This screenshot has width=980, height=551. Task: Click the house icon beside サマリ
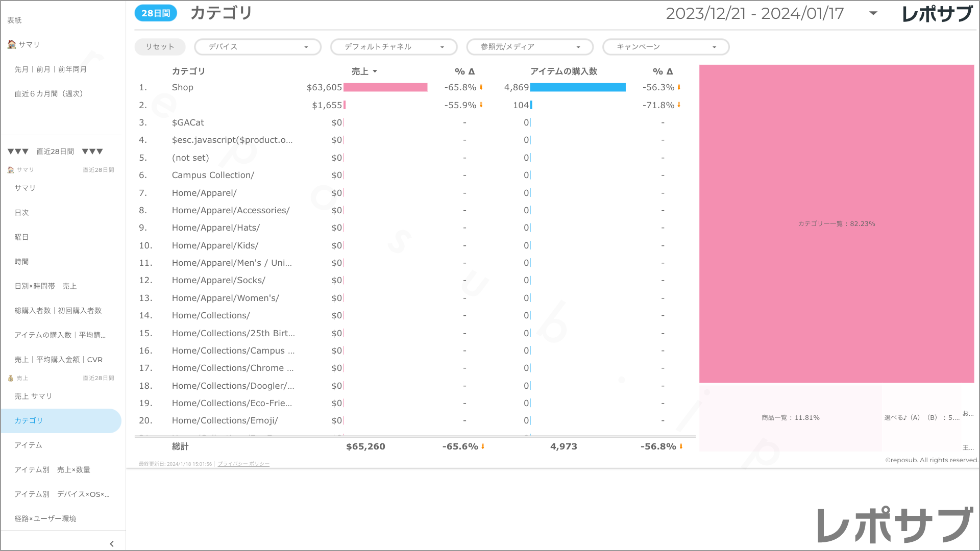(x=11, y=44)
